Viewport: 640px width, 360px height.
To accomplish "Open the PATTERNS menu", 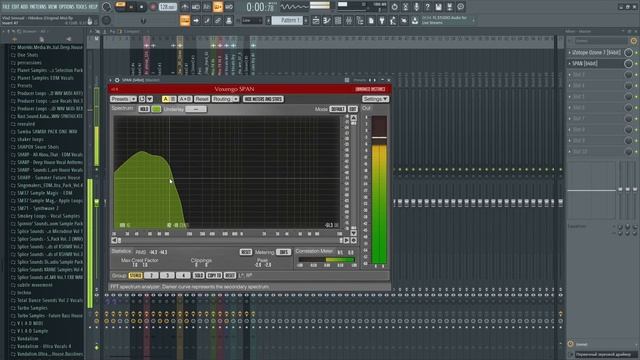I will [x=38, y=7].
